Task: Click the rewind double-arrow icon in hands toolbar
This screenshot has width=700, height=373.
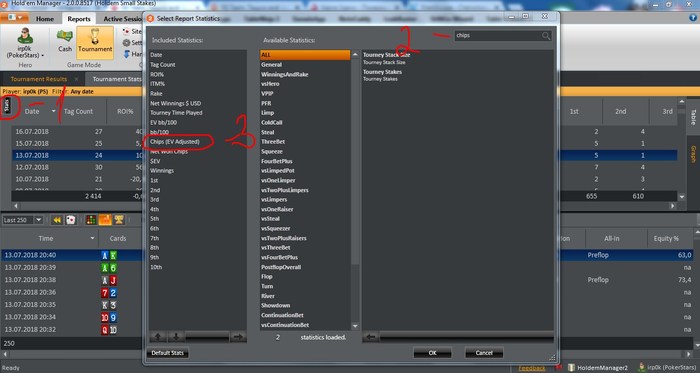Action: pos(57,220)
